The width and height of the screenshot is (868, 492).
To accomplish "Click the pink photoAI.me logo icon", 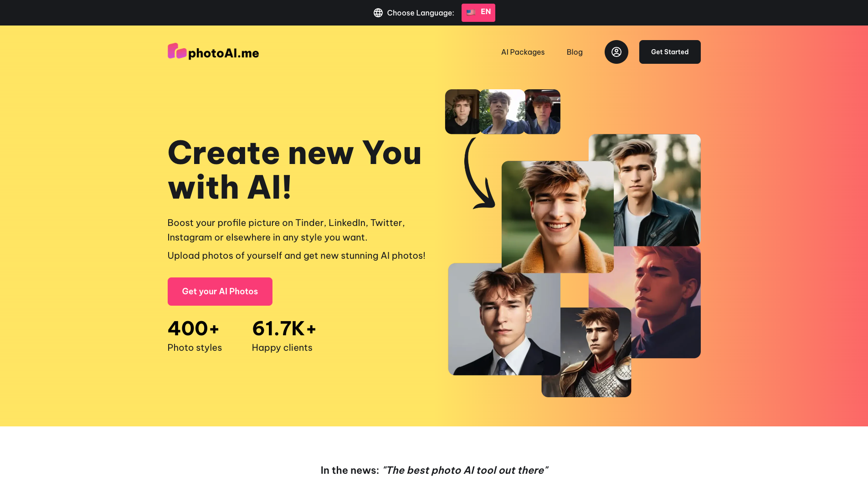I will 177,51.
